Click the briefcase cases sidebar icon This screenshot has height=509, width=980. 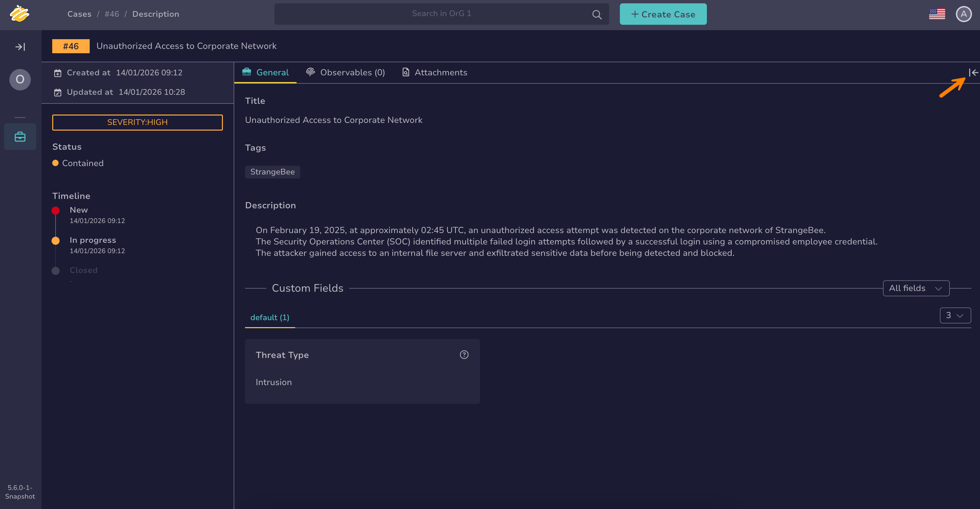(x=20, y=137)
